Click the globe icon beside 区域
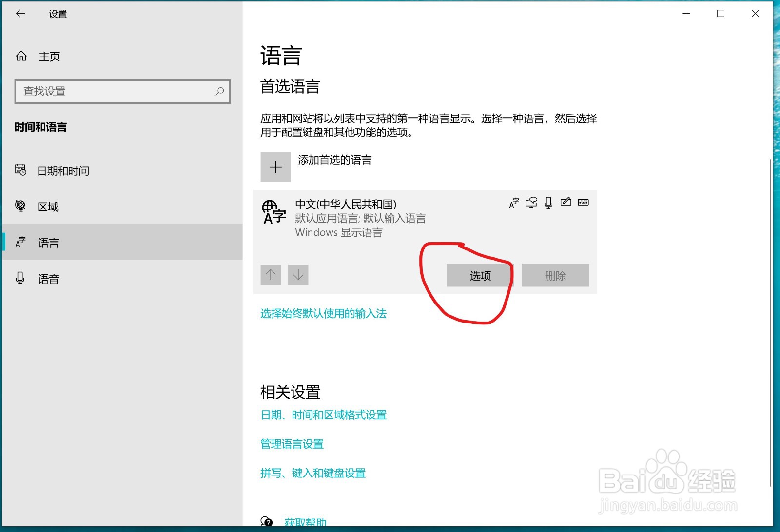 coord(20,206)
